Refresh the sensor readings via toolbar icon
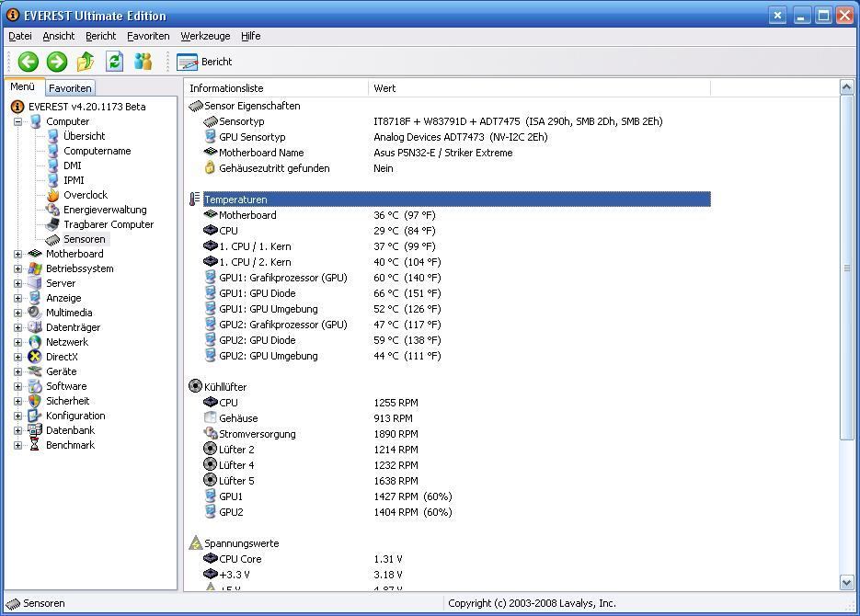Viewport: 860px width, 616px height. (114, 62)
